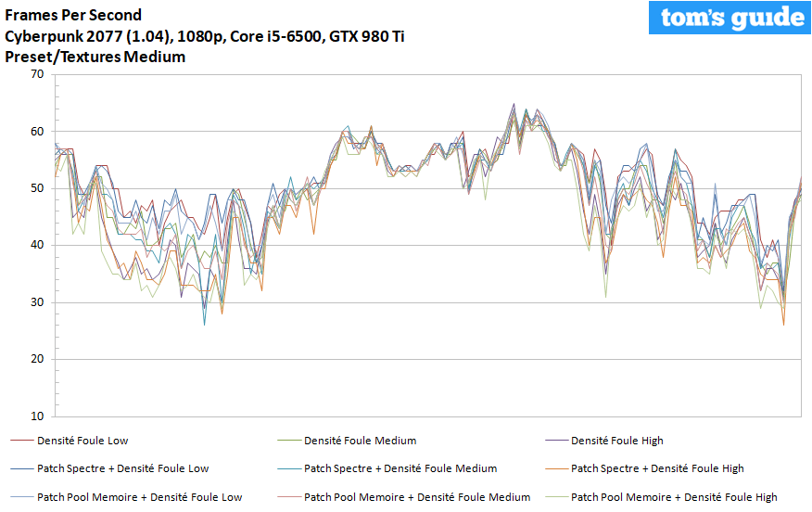812x512 pixels.
Task: Click the light blue swatch for Patch Pool Memoire Low
Action: click(21, 497)
